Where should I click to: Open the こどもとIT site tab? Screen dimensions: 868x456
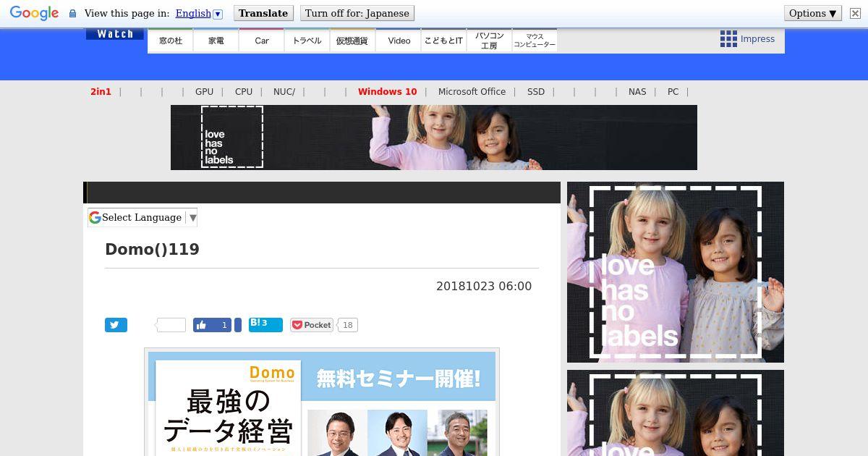pos(443,41)
